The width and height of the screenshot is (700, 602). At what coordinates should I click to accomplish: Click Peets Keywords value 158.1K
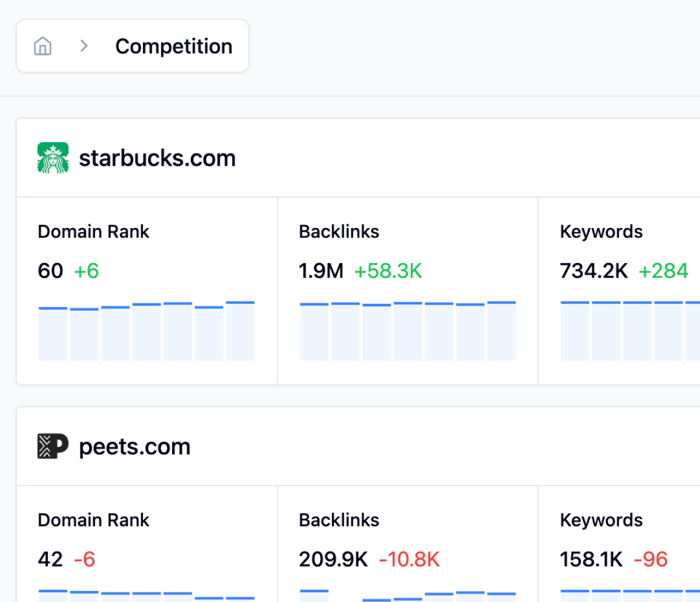pos(591,559)
